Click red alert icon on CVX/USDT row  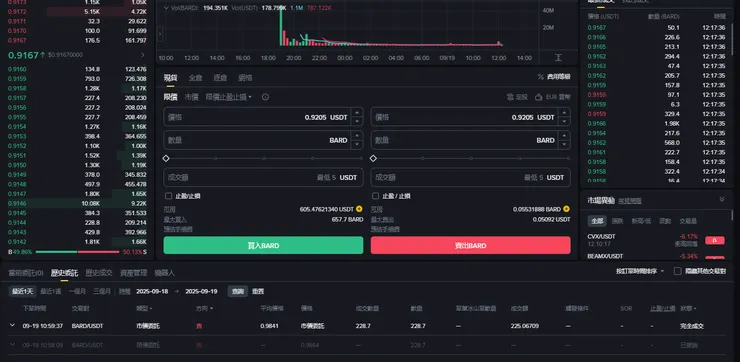tap(715, 240)
